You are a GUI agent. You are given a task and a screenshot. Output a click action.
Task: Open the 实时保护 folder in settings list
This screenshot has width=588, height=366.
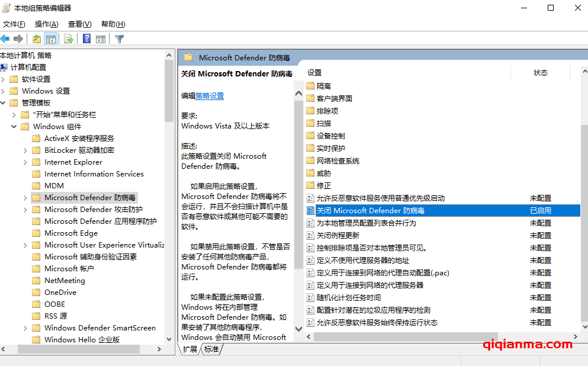(330, 149)
